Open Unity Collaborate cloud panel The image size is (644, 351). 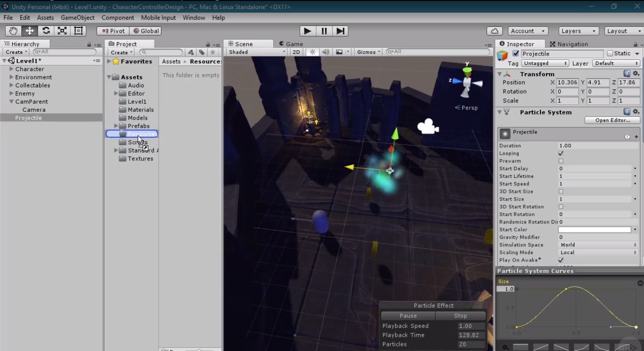pyautogui.click(x=494, y=31)
